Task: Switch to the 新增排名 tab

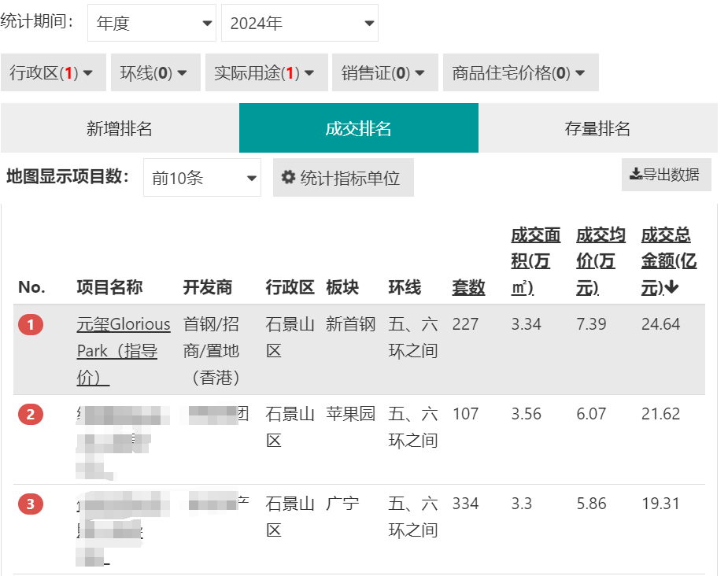Action: (120, 128)
